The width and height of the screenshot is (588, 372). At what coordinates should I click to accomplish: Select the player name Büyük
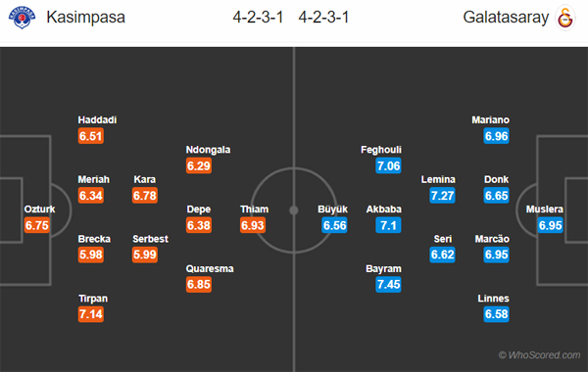coord(332,209)
